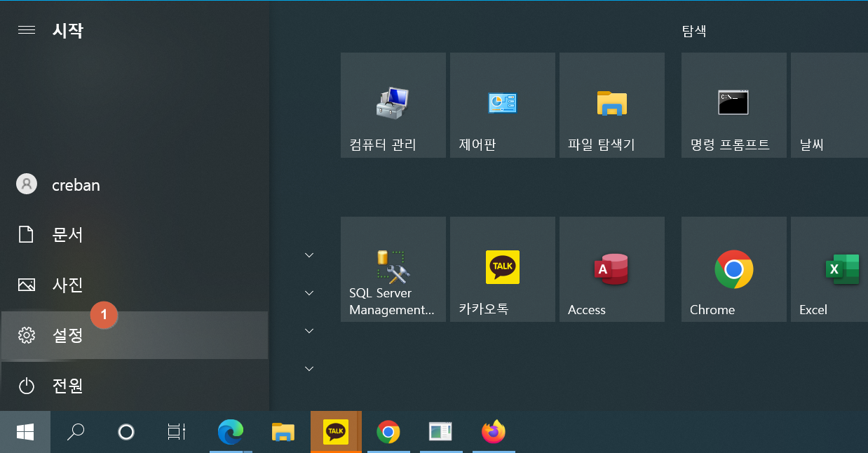Open the creban user account menu
The image size is (868, 453).
click(x=135, y=184)
